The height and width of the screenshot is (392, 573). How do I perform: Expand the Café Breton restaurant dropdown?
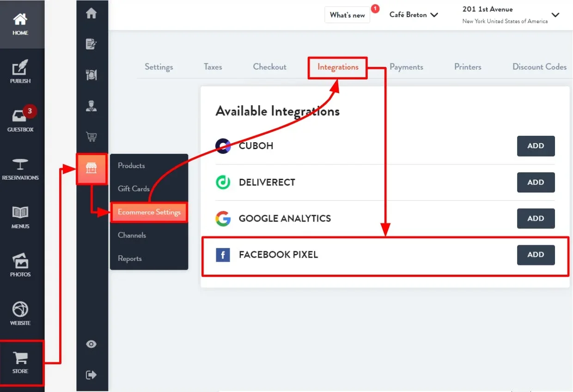pos(414,15)
